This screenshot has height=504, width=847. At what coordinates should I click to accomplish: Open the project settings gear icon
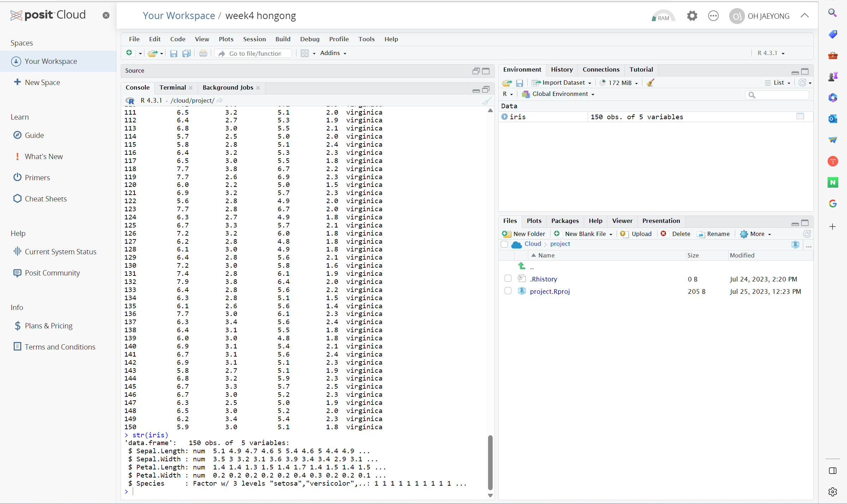click(692, 16)
